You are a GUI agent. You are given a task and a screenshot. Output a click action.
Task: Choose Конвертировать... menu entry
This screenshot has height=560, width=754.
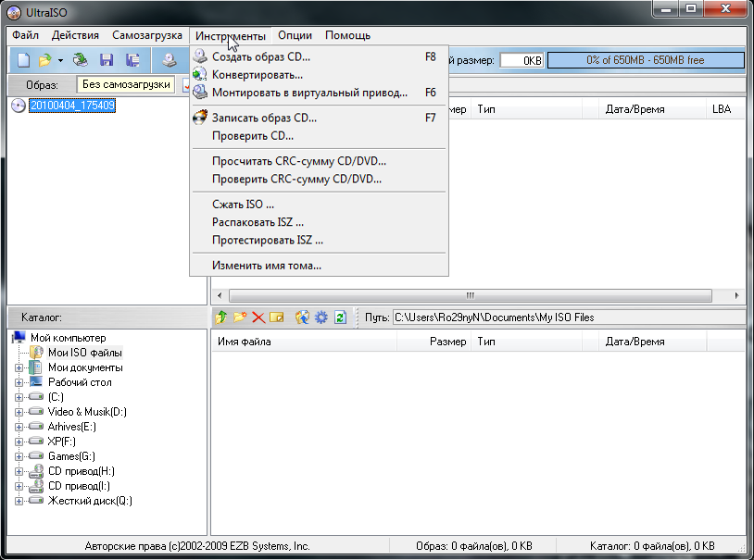click(x=319, y=75)
